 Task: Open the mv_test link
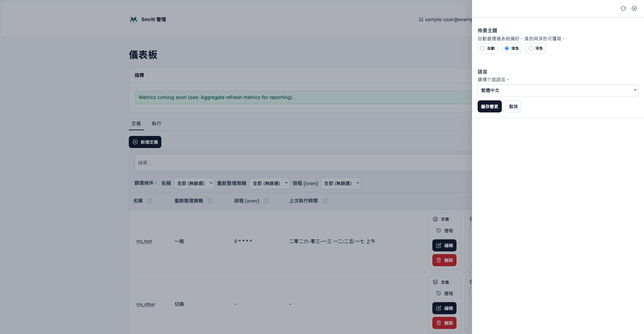tap(144, 241)
